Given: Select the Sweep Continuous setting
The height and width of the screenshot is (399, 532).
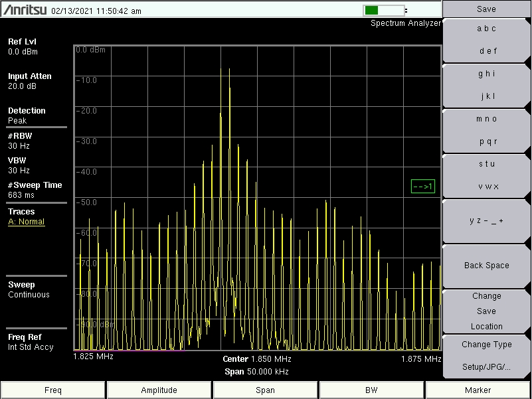Looking at the screenshot, I should (29, 295).
